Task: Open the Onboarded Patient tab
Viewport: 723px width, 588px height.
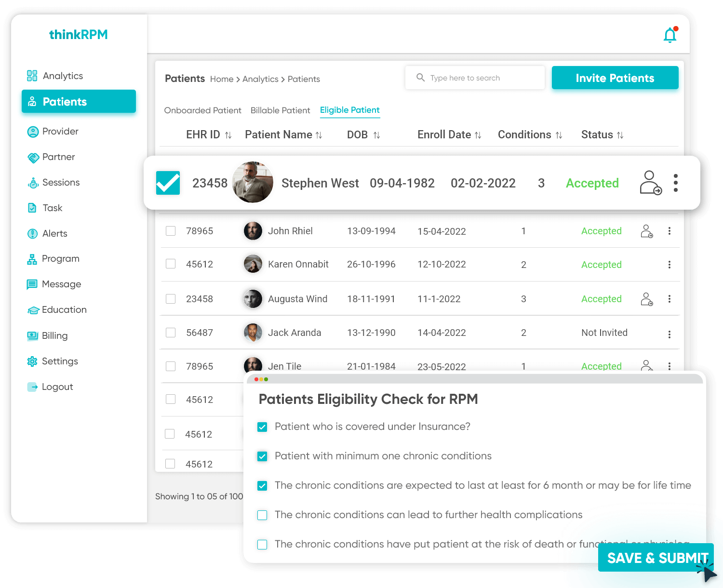Action: [202, 110]
